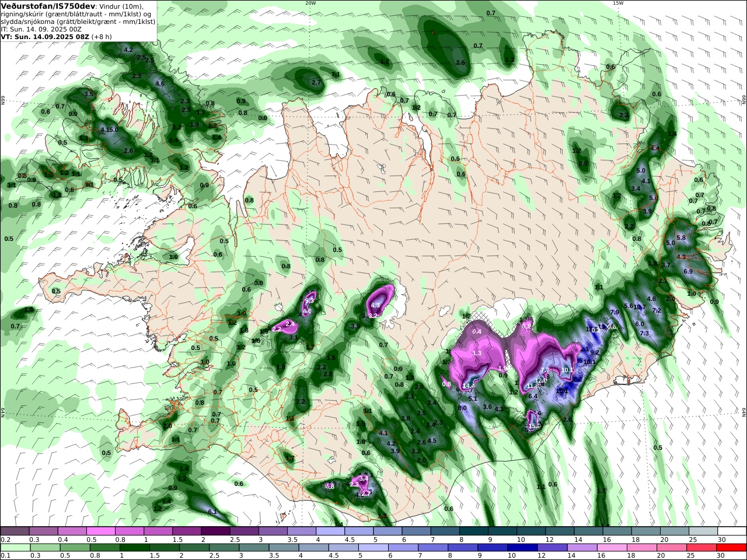Click the '12.0' value in the blue snow area

pos(541,380)
